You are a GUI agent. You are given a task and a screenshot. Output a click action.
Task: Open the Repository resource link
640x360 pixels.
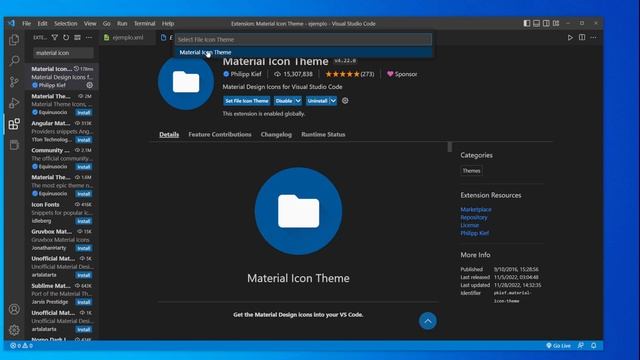pos(473,217)
